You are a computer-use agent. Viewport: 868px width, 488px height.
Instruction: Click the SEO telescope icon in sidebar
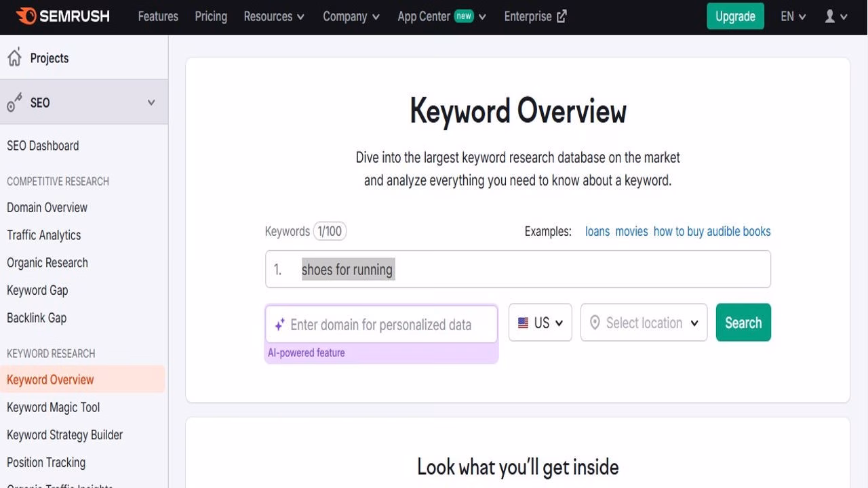[x=14, y=102]
